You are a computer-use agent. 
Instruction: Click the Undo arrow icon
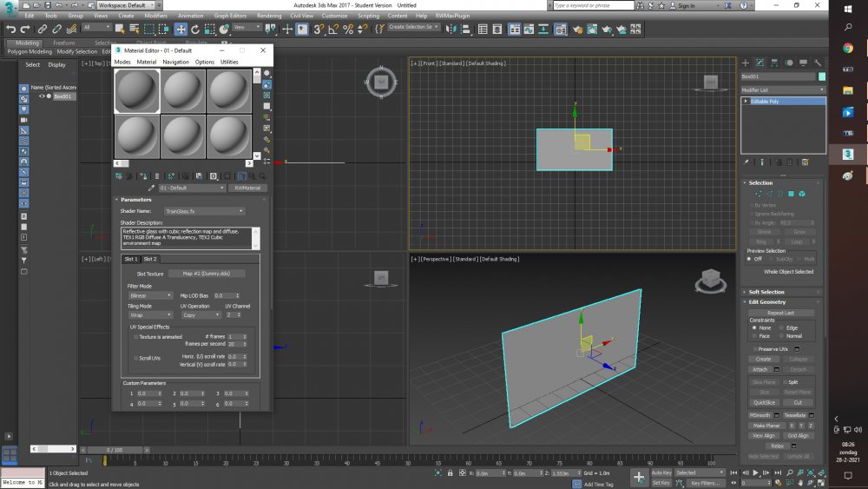(10, 29)
